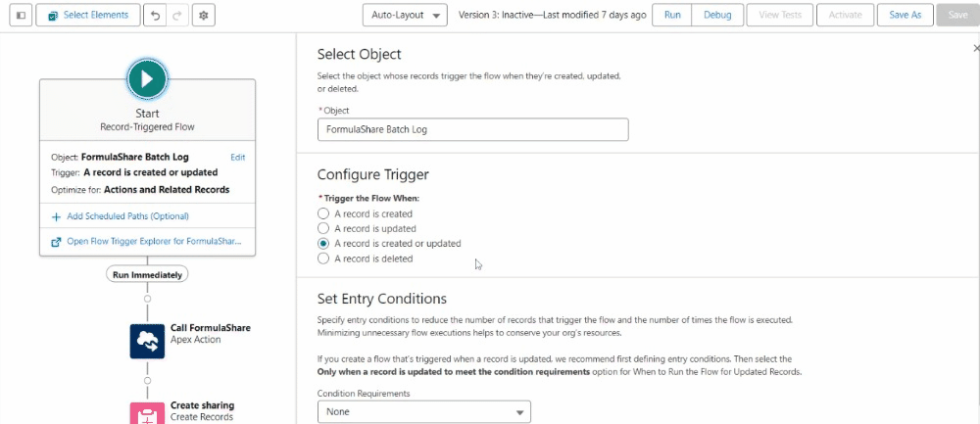The height and width of the screenshot is (424, 980).
Task: Click the Object input field FormulaShare Batch Log
Action: tap(472, 130)
